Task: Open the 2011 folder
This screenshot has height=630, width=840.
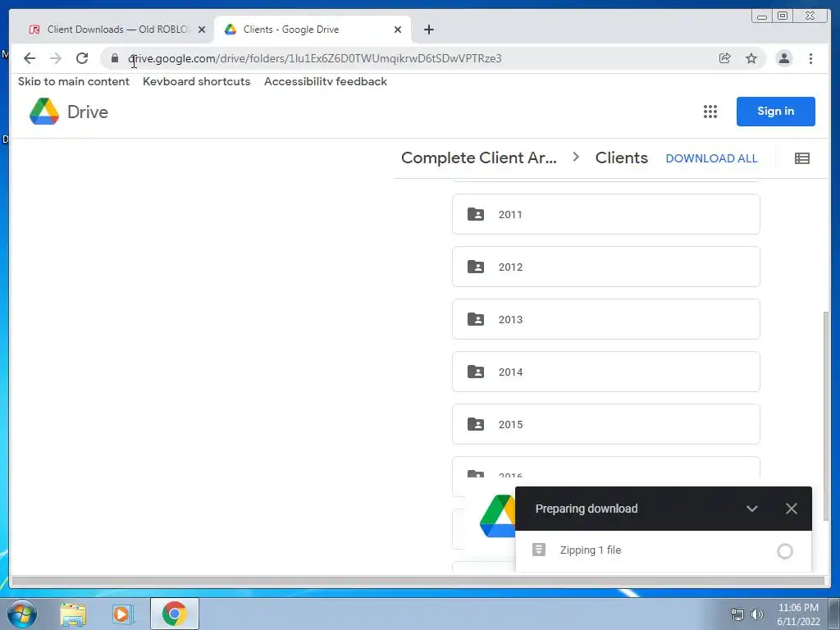Action: pos(606,214)
